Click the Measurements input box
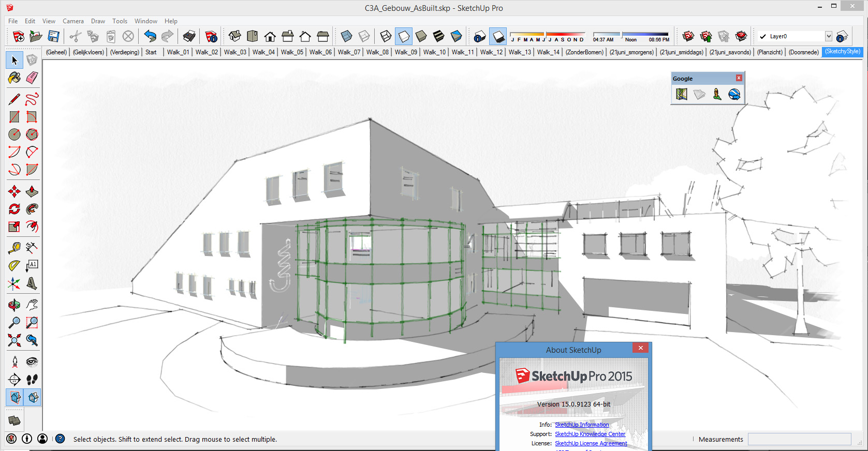This screenshot has height=451, width=868. point(799,439)
